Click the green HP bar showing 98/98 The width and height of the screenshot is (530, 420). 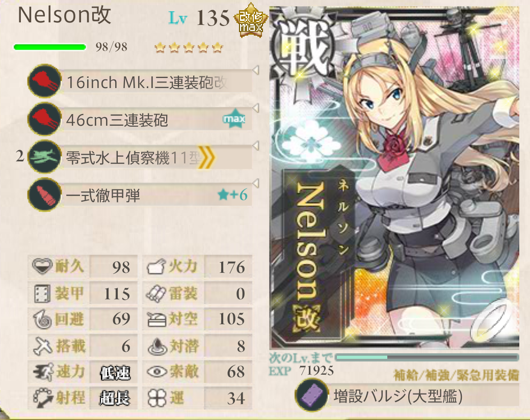pyautogui.click(x=50, y=47)
